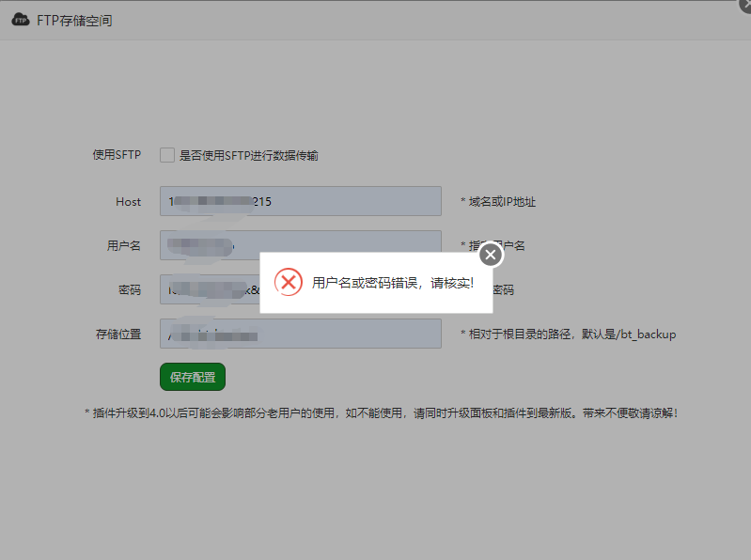The height and width of the screenshot is (560, 751).
Task: Click the 用户名或密码错误 error message text
Action: (393, 283)
